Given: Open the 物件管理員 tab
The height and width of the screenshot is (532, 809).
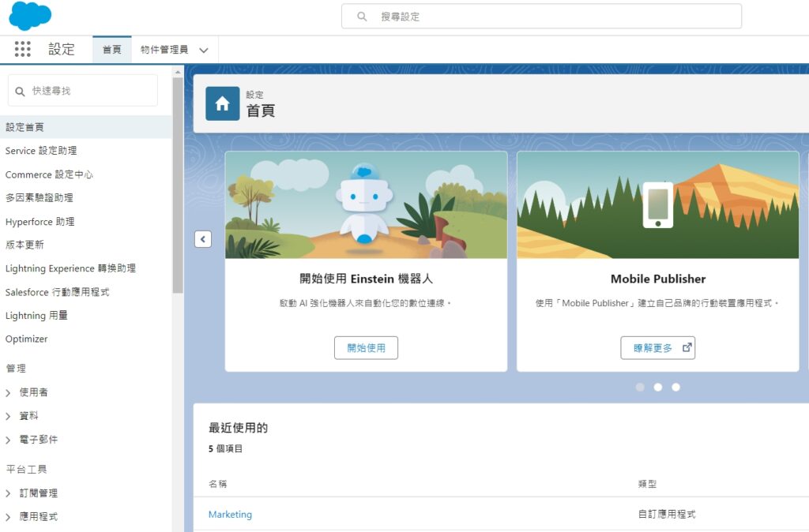Looking at the screenshot, I should click(x=164, y=50).
